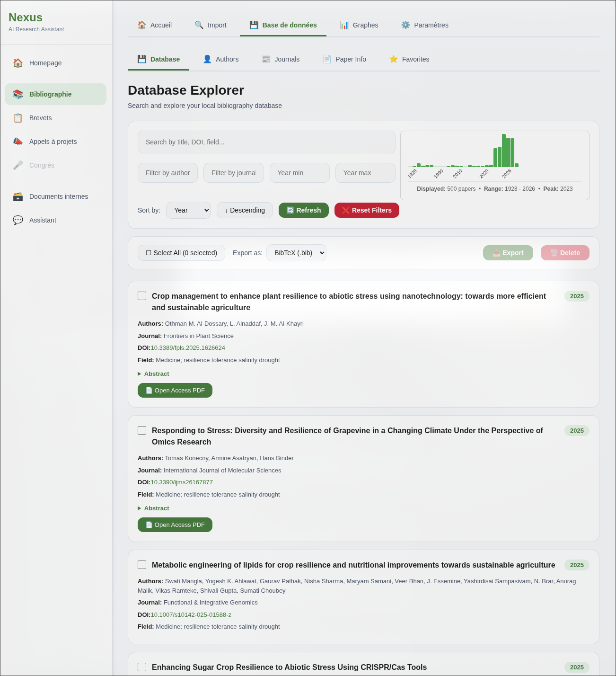The width and height of the screenshot is (616, 676).
Task: Click the Brevets clipboard icon
Action: [18, 118]
